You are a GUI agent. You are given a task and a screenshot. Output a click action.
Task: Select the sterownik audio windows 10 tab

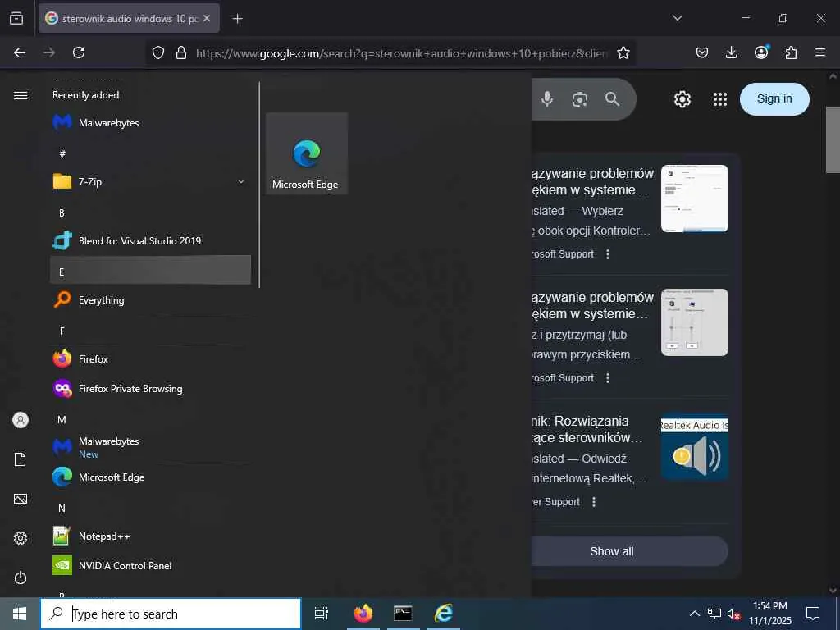[x=129, y=18]
